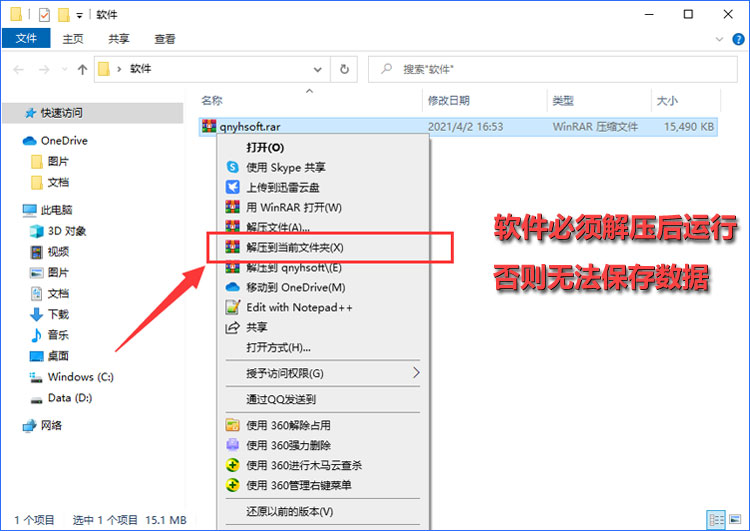750x531 pixels.
Task: Choose 使用 360管理右键菜单
Action: (323, 485)
